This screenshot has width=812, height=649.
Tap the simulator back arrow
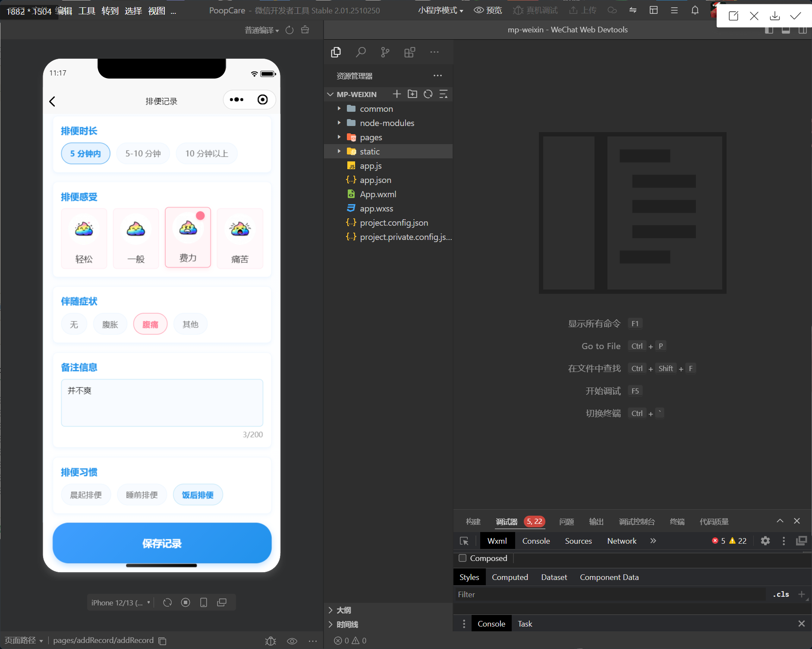52,101
